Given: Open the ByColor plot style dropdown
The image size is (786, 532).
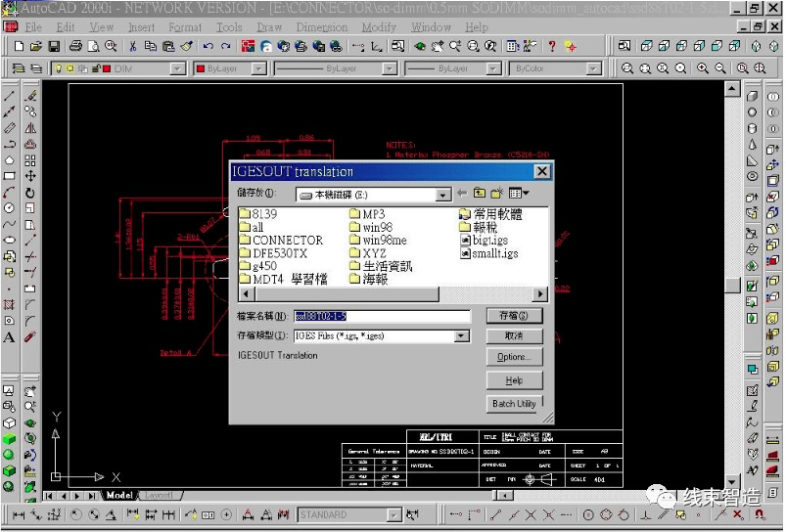Looking at the screenshot, I should [x=593, y=68].
